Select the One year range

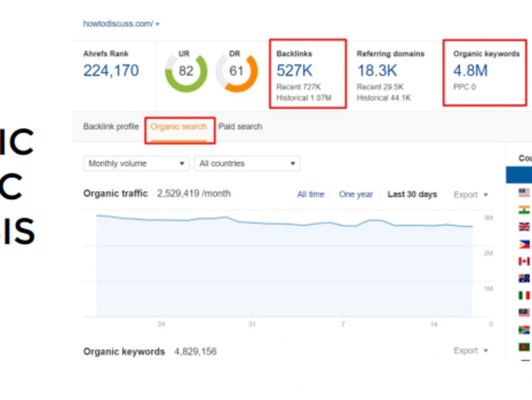coord(355,194)
